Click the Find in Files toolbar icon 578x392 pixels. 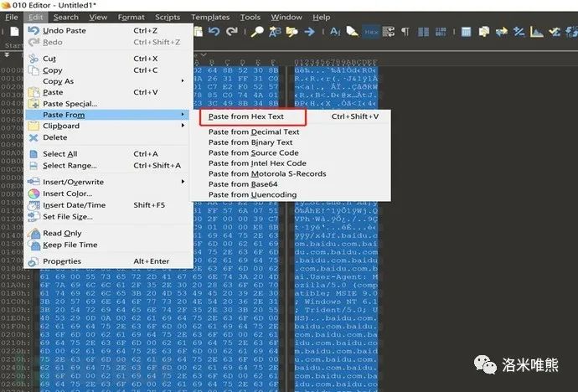click(292, 32)
